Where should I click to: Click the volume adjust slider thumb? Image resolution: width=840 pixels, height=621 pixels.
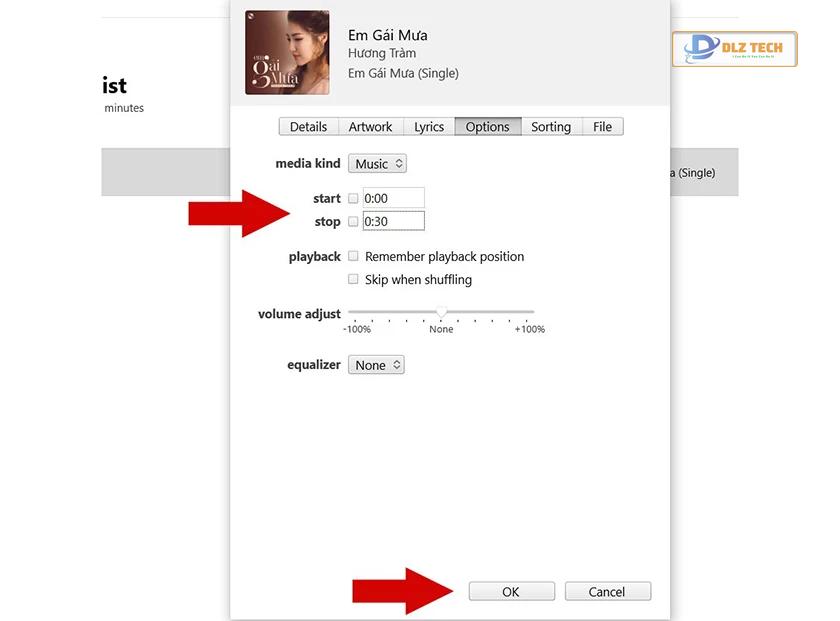[x=441, y=312]
